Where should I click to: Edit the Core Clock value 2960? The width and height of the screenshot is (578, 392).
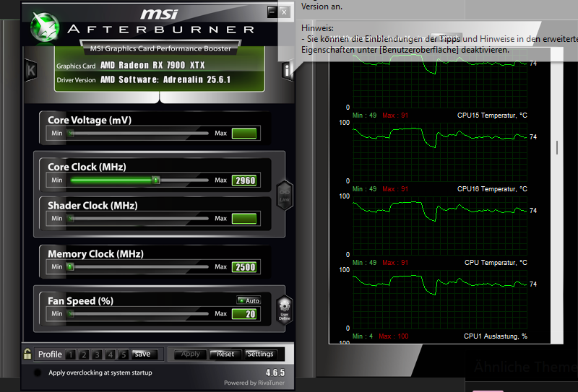(244, 180)
